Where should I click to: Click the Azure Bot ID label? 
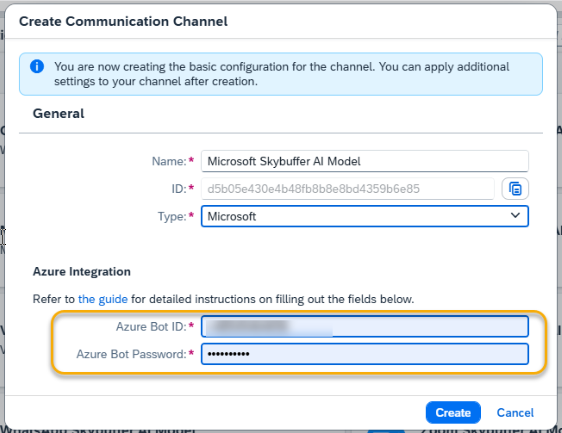pyautogui.click(x=151, y=327)
